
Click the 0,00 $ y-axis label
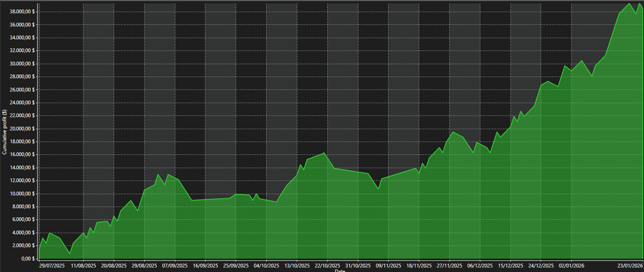[29, 259]
